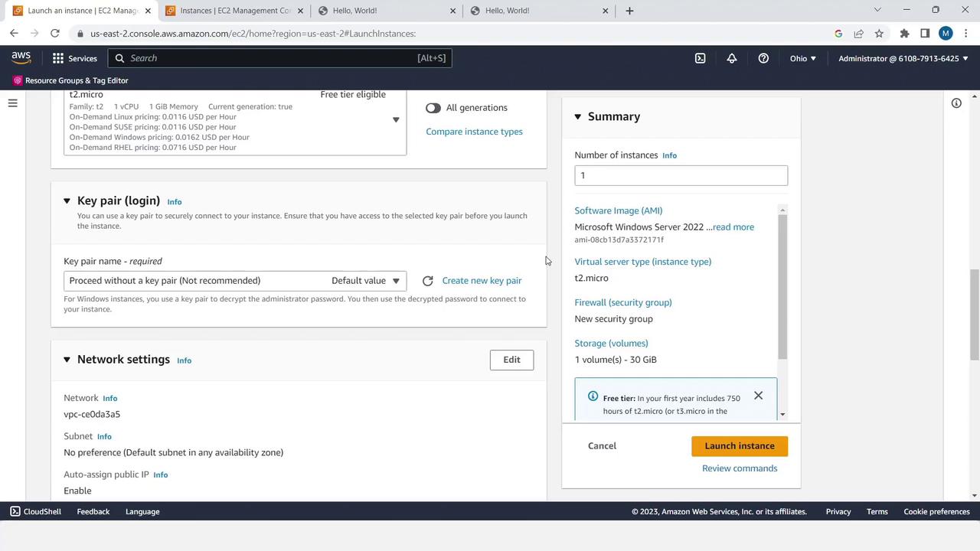Launch CloudShell from the top navigation icon
This screenshot has height=551, width=980.
(700, 58)
